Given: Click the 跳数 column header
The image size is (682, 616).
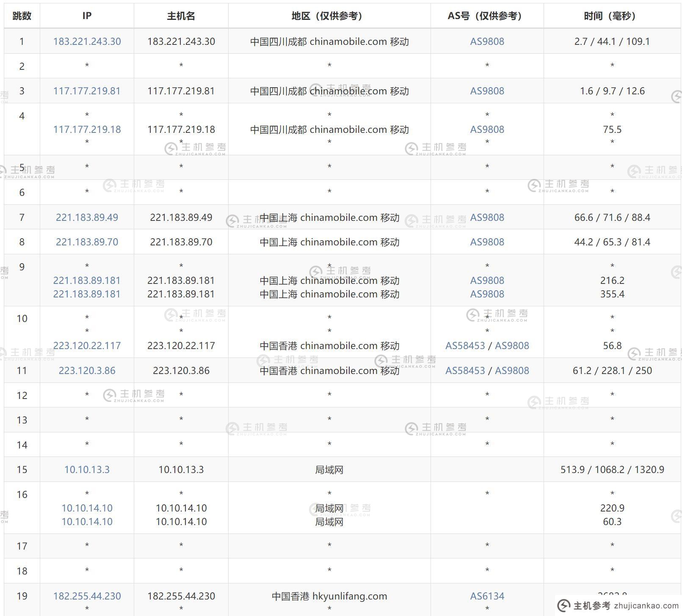Looking at the screenshot, I should tap(22, 16).
